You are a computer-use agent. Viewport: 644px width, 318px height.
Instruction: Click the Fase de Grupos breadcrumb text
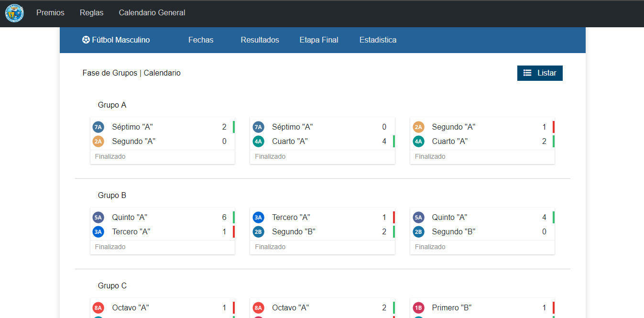110,73
